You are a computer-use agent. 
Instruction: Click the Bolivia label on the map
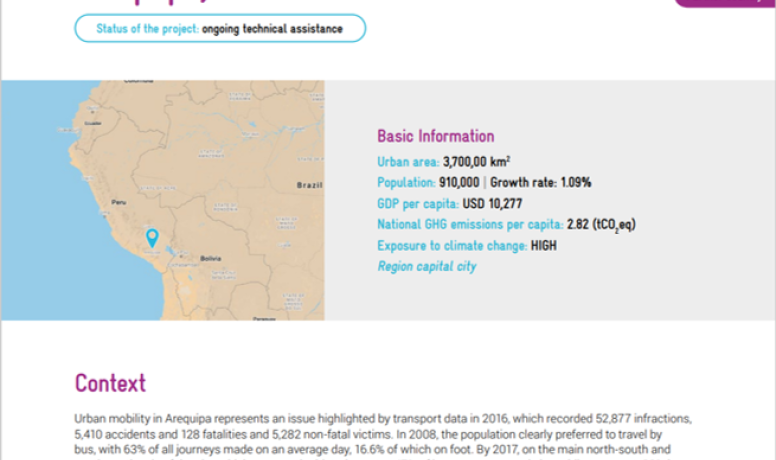tap(210, 257)
